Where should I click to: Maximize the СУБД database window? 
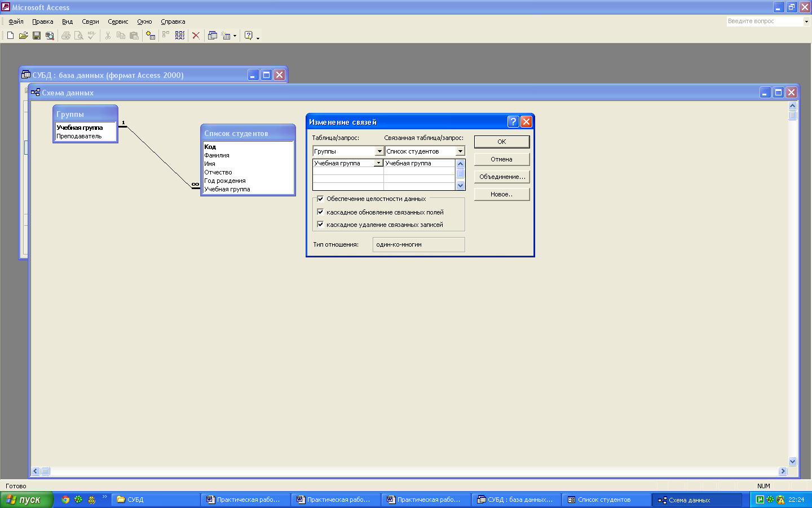[266, 75]
